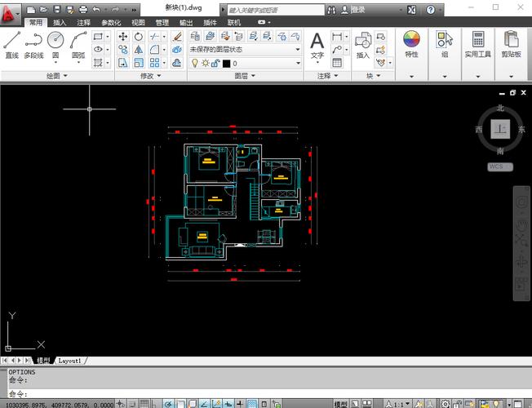
Task: Switch to the 输出 ribbon tab
Action: 186,23
